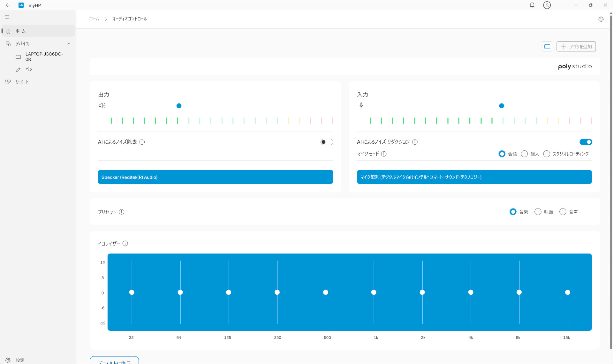Collapse the デバイス section in the sidebar
Viewport: 613px width, 364px height.
coord(69,44)
